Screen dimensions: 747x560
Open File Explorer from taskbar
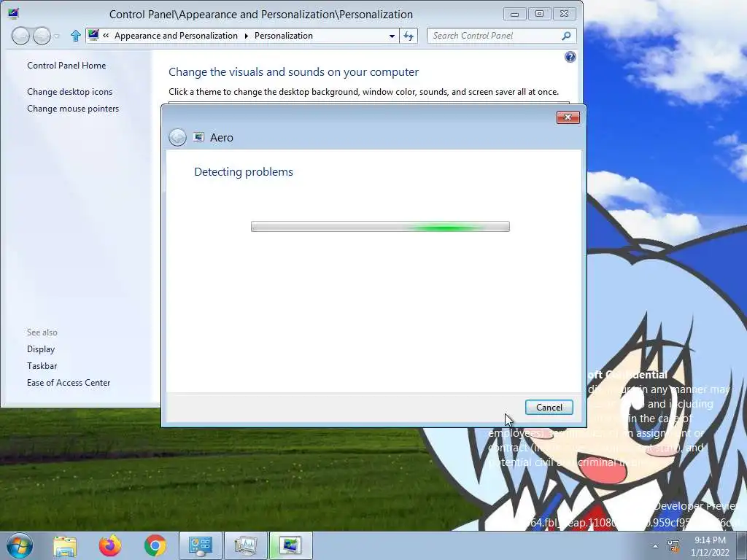tap(65, 546)
